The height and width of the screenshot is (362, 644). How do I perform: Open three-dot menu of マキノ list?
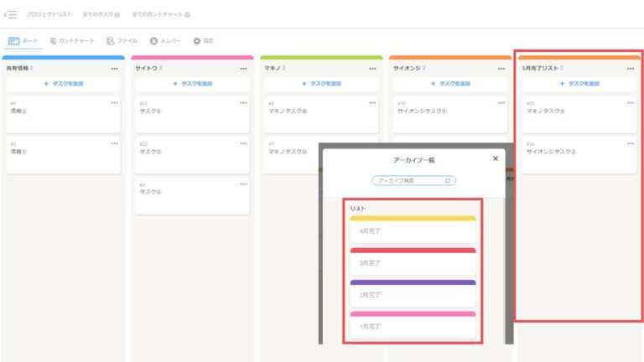point(372,68)
